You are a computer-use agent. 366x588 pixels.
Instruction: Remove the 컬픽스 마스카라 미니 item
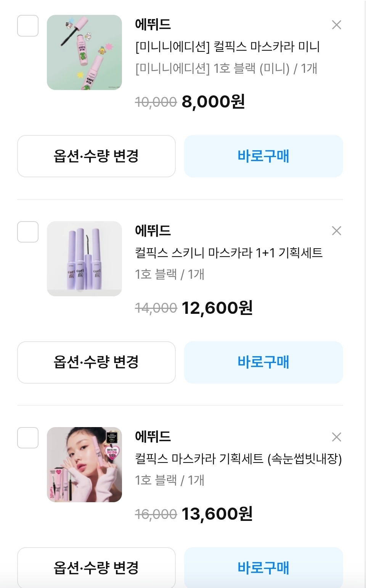click(336, 25)
